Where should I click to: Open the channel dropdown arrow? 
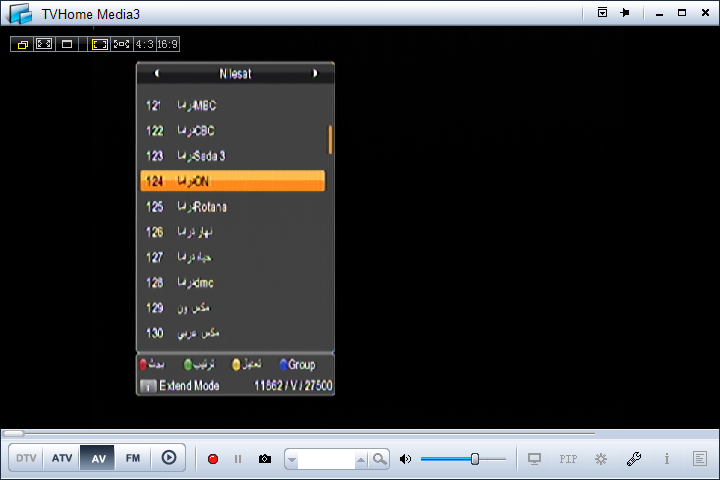pos(292,459)
